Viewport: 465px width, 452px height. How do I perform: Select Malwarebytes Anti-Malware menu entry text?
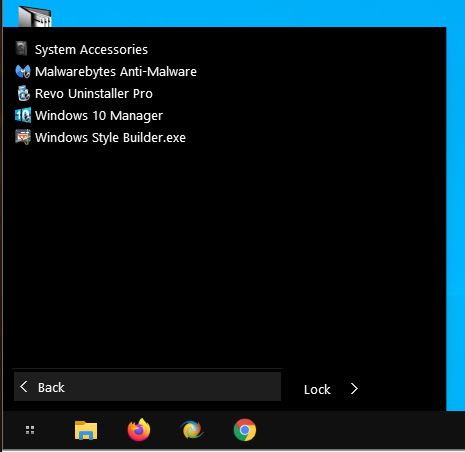pos(116,72)
